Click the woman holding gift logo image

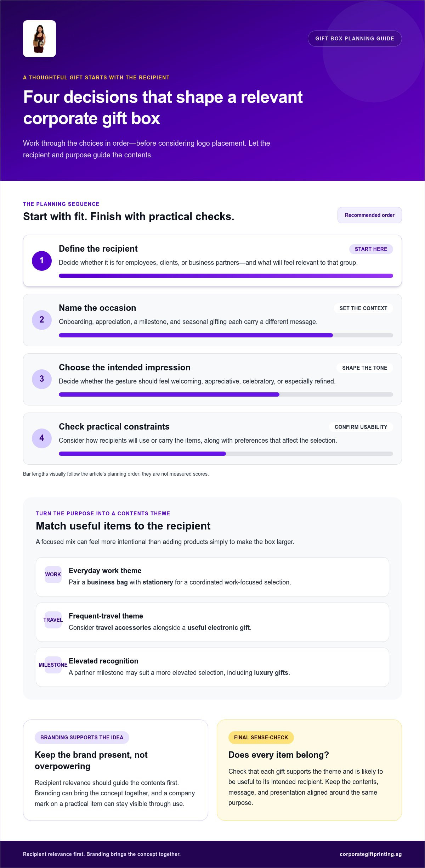(x=39, y=39)
